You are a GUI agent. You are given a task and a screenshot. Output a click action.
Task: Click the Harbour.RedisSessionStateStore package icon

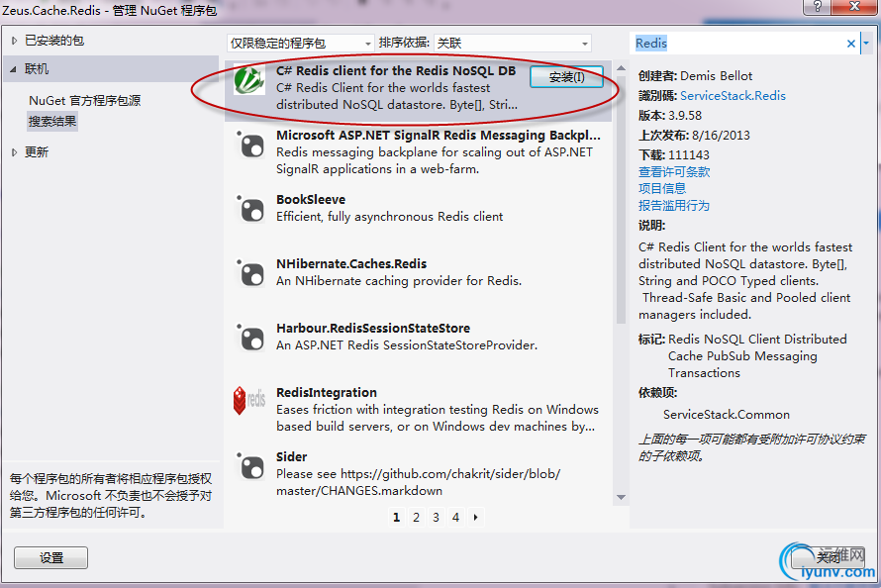[250, 339]
